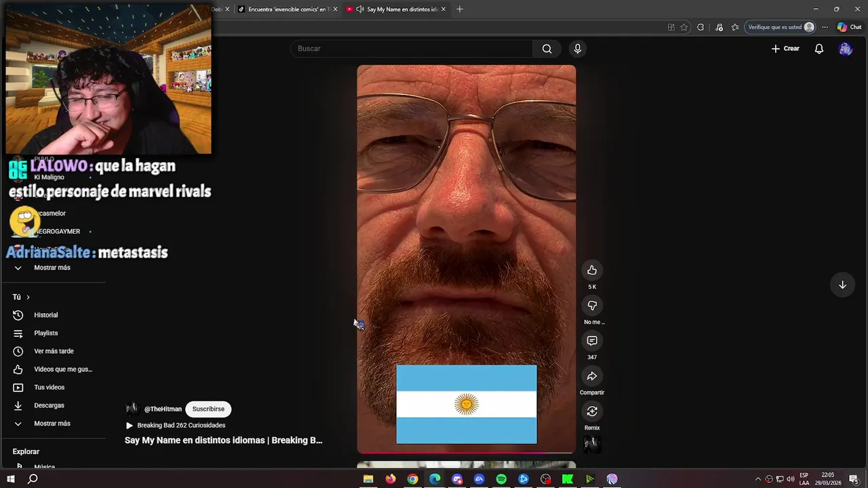Open the account avatar menu
Image resolution: width=868 pixels, height=488 pixels.
[845, 49]
